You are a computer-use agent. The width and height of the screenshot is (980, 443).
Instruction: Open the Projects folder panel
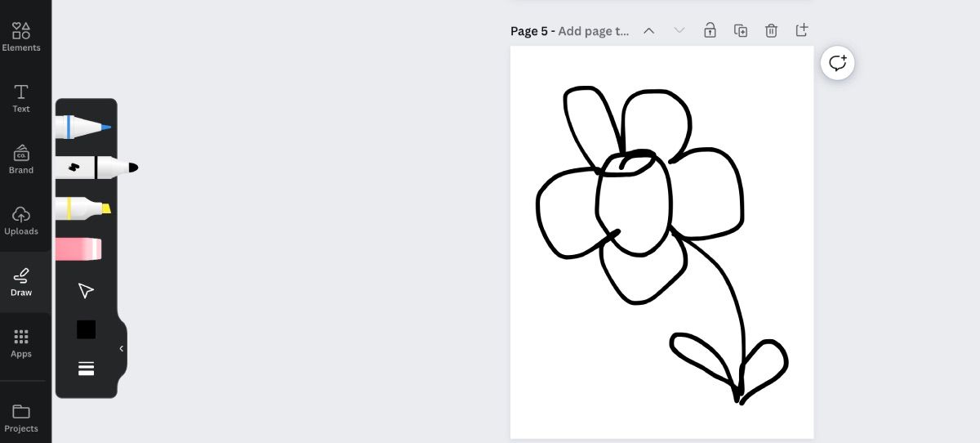21,418
